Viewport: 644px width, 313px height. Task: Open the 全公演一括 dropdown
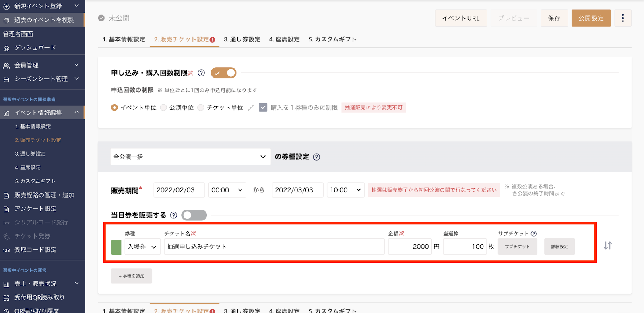pos(190,157)
